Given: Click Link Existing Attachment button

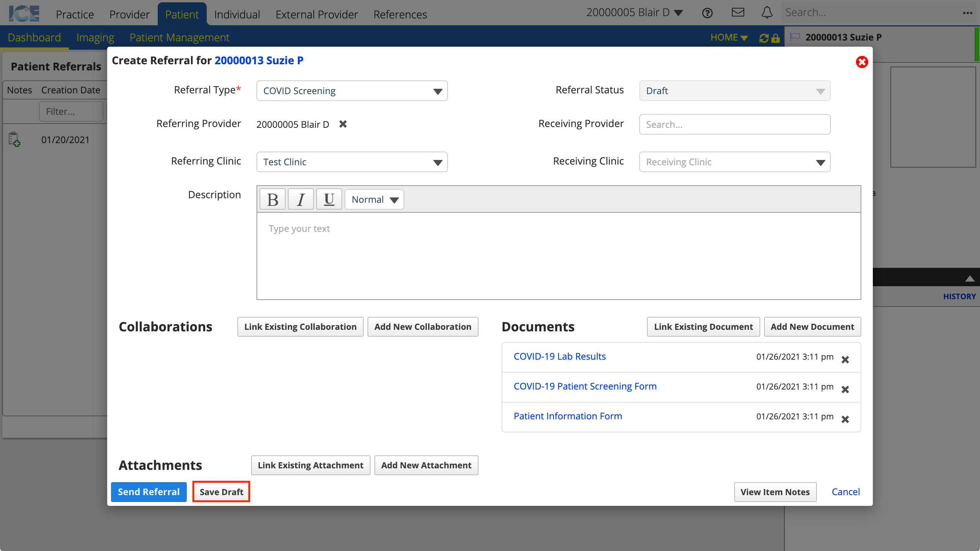Looking at the screenshot, I should point(310,465).
